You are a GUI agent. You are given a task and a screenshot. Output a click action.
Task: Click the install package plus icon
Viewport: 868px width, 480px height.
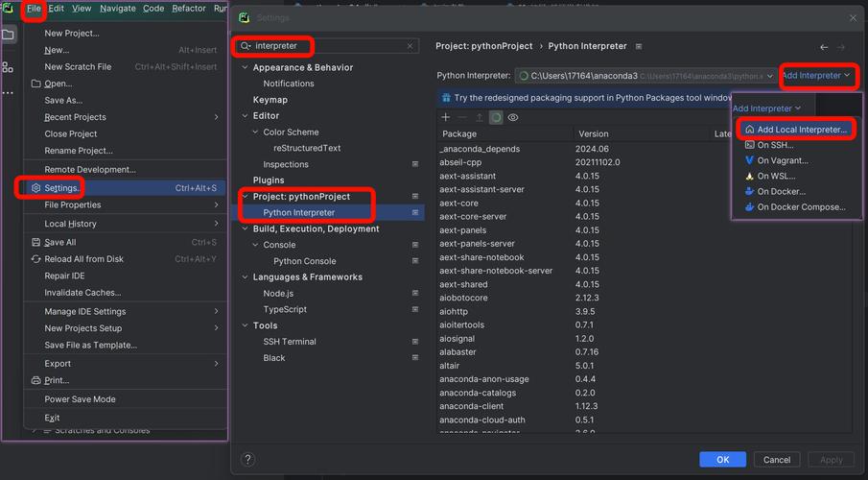(446, 117)
